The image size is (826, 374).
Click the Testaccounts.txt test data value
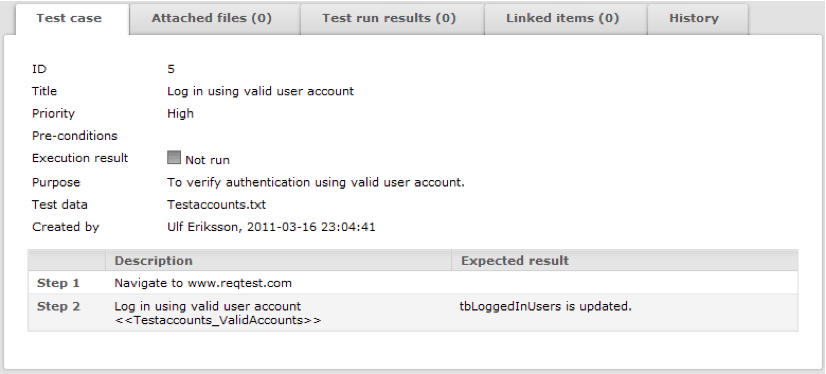click(x=217, y=204)
